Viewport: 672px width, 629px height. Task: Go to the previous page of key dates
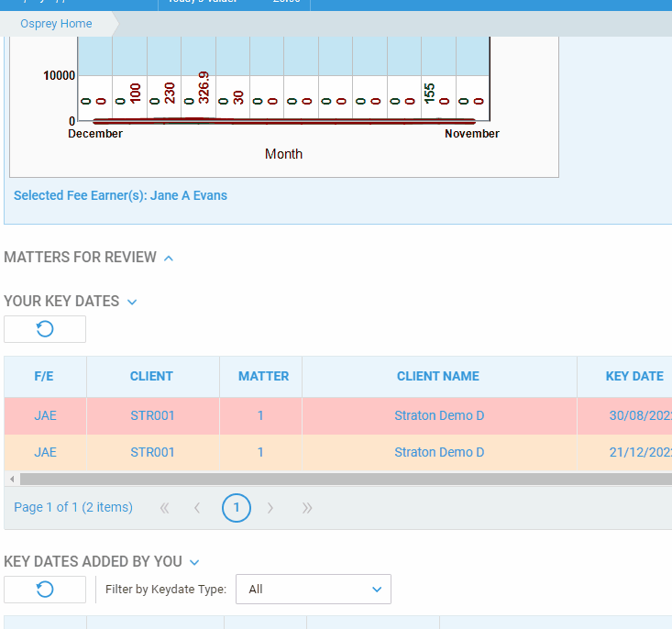coord(197,508)
